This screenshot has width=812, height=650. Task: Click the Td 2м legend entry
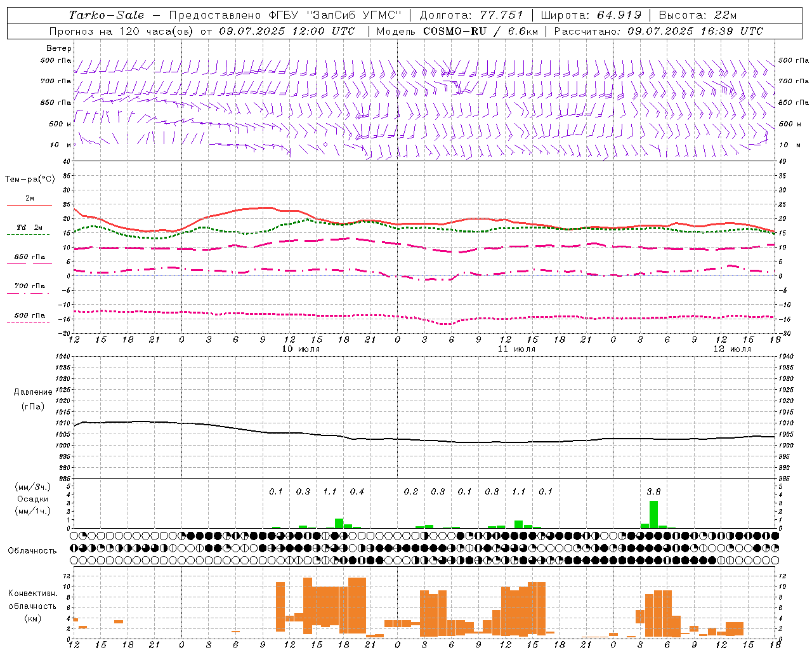29,227
